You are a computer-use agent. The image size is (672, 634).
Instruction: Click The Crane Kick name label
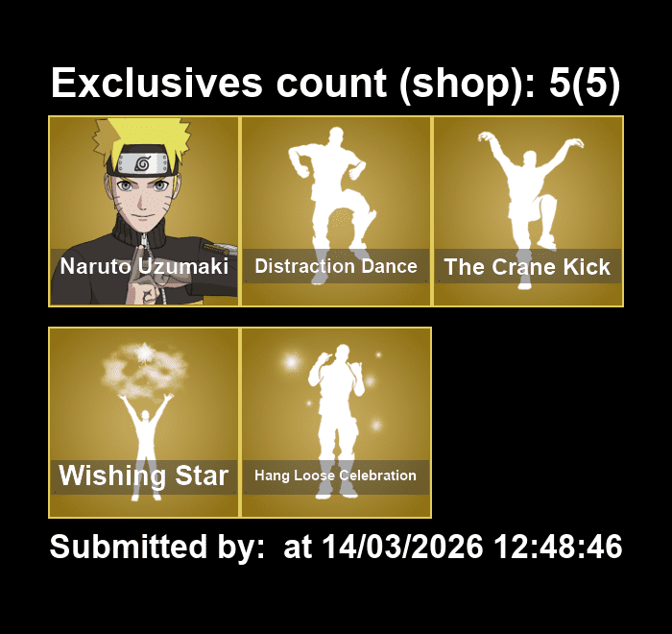pos(527,267)
